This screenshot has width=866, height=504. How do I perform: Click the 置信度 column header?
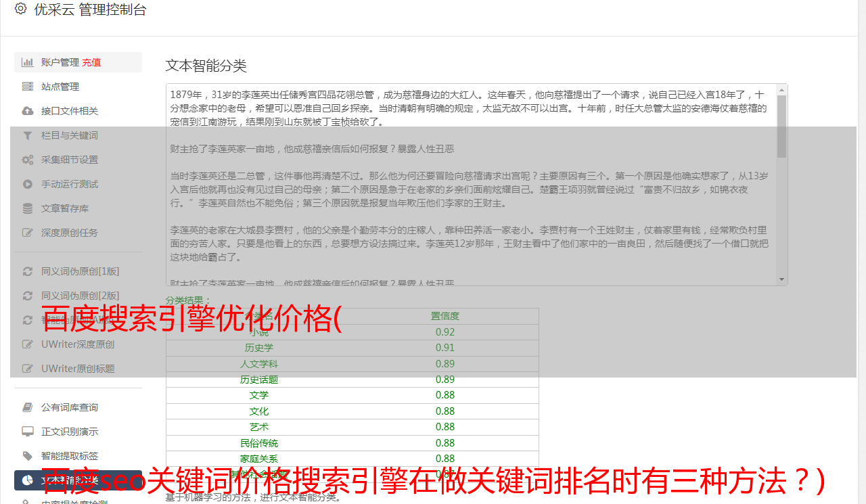pyautogui.click(x=445, y=316)
